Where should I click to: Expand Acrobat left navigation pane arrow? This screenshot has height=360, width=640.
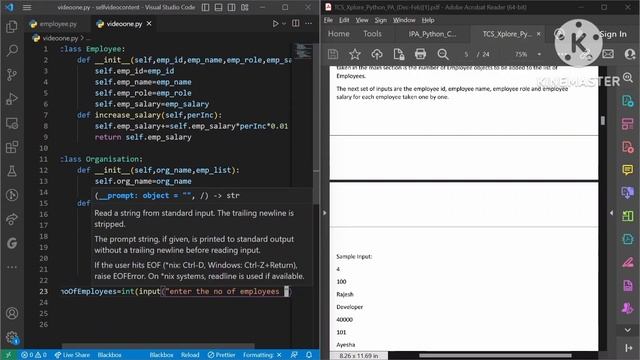pyautogui.click(x=324, y=213)
